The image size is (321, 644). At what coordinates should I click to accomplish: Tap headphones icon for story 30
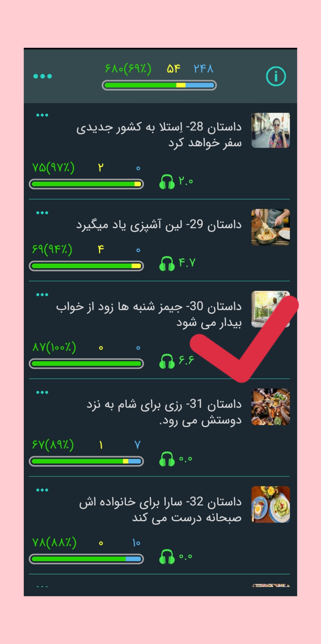[x=167, y=361]
